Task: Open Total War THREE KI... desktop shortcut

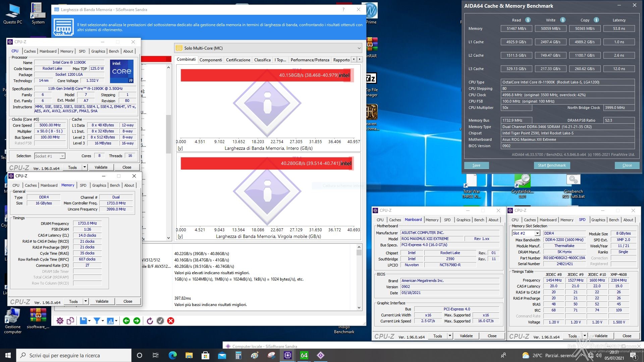Action: (471, 186)
